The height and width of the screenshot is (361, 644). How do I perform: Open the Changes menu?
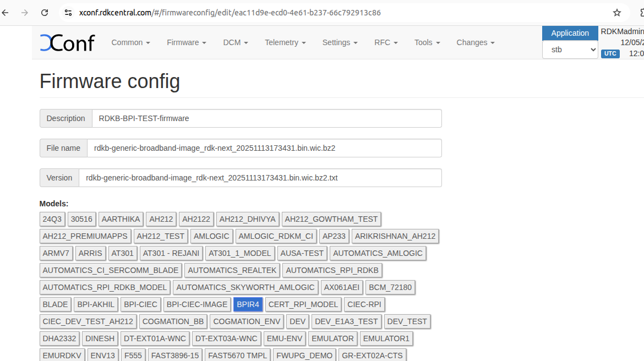click(x=475, y=42)
